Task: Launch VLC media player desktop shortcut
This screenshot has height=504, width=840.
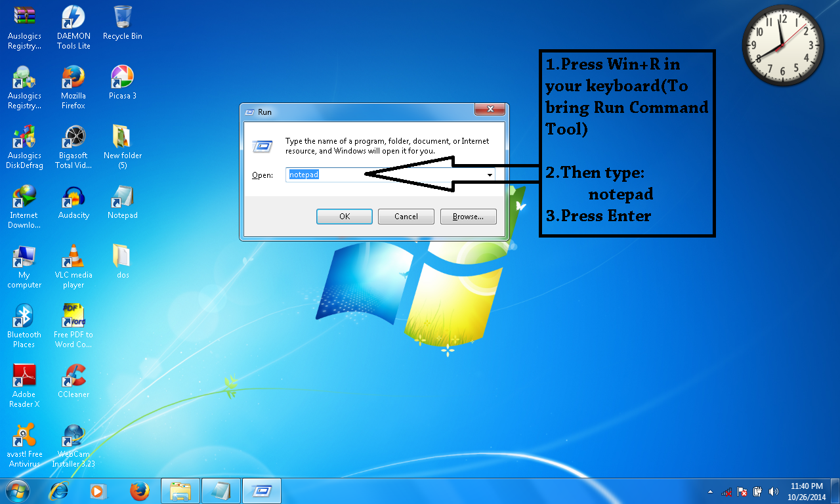Action: (x=73, y=266)
